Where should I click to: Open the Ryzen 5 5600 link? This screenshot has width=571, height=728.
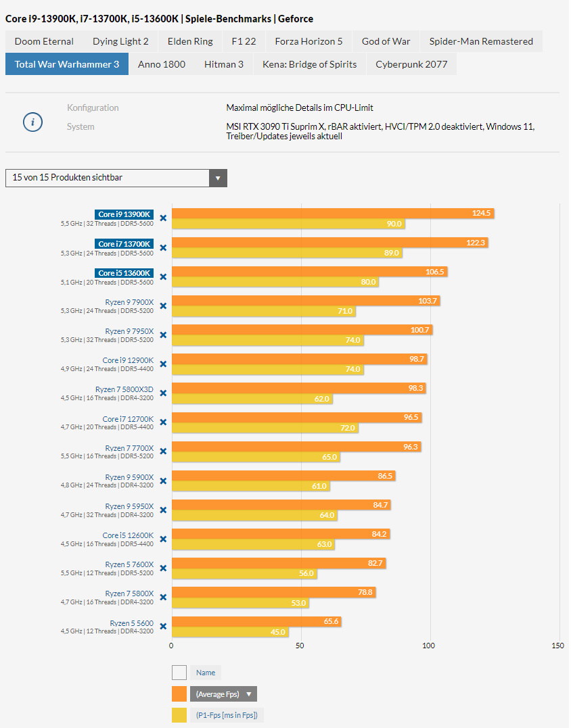131,623
